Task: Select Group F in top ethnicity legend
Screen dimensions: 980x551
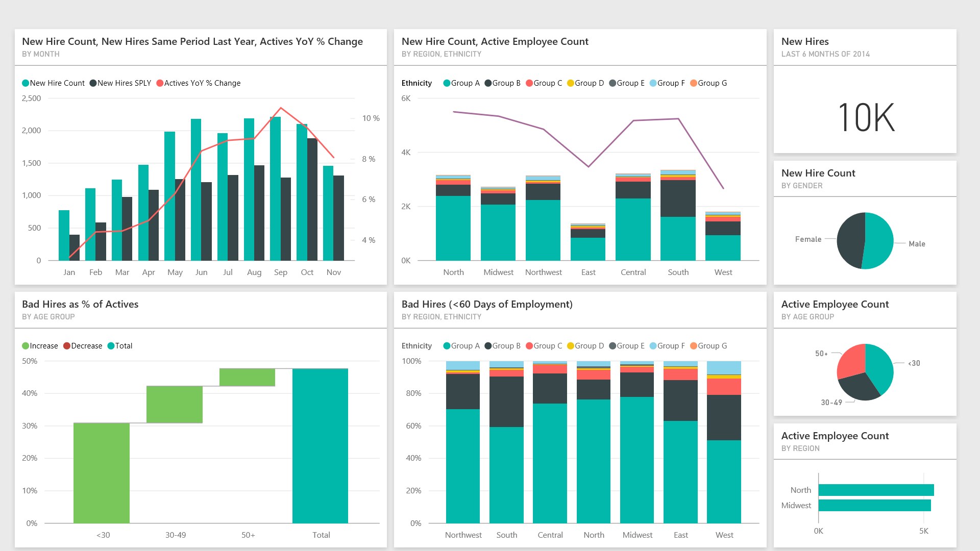Action: point(671,83)
